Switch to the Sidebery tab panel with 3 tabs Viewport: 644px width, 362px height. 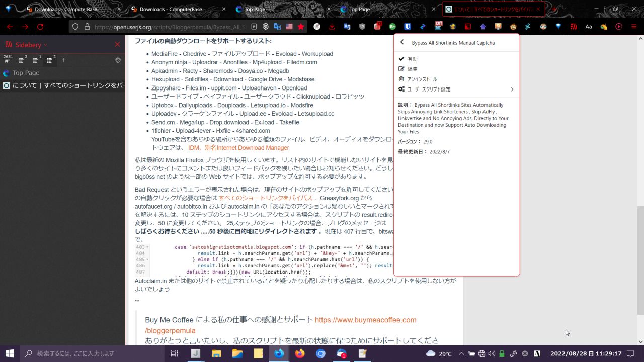coord(22,60)
